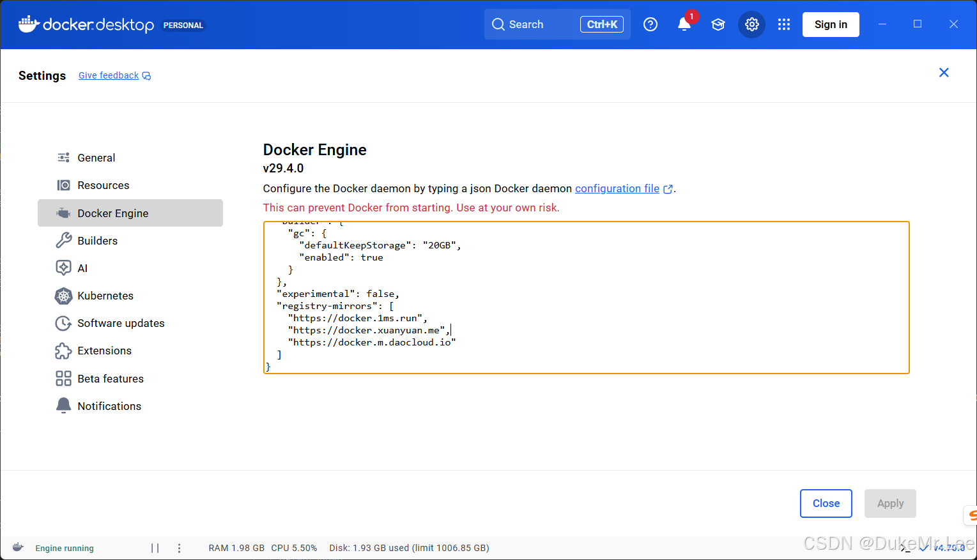Screen dimensions: 977x560
Task: Click the General sliders icon
Action: [64, 158]
